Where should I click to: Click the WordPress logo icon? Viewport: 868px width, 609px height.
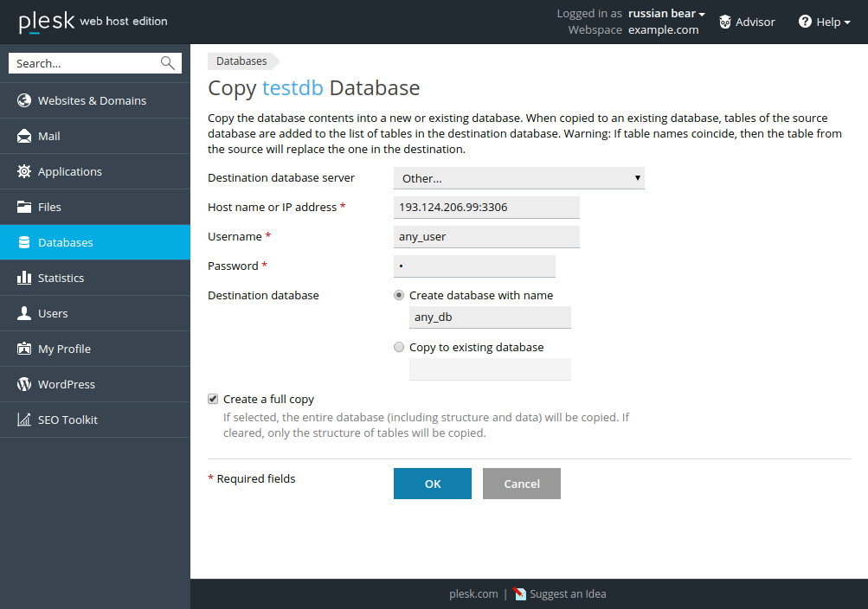point(24,384)
